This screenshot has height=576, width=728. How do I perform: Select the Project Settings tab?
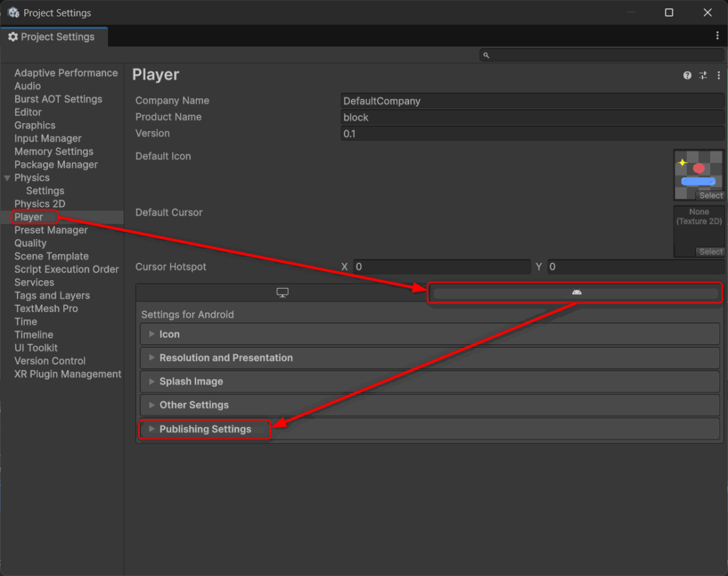pyautogui.click(x=54, y=37)
